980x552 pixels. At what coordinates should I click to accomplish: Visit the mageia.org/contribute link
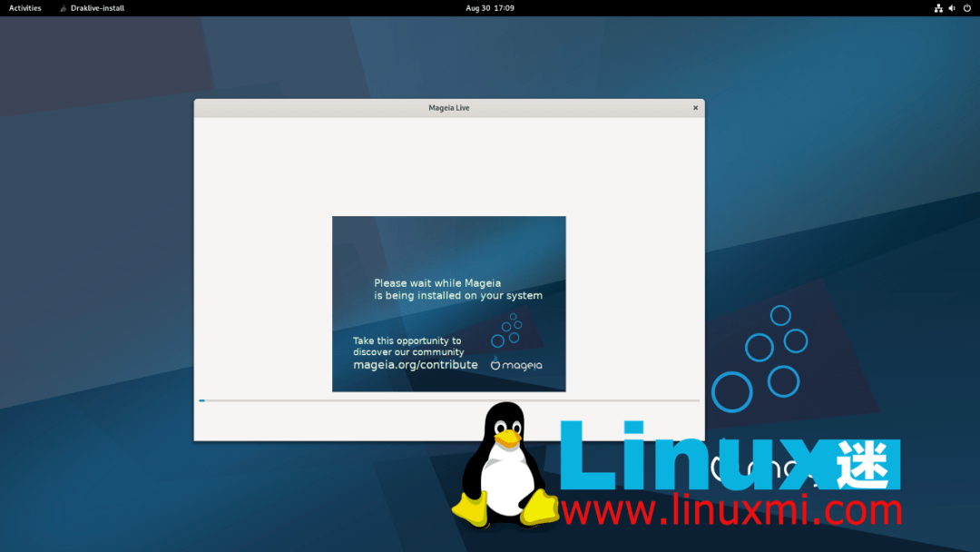pyautogui.click(x=415, y=364)
